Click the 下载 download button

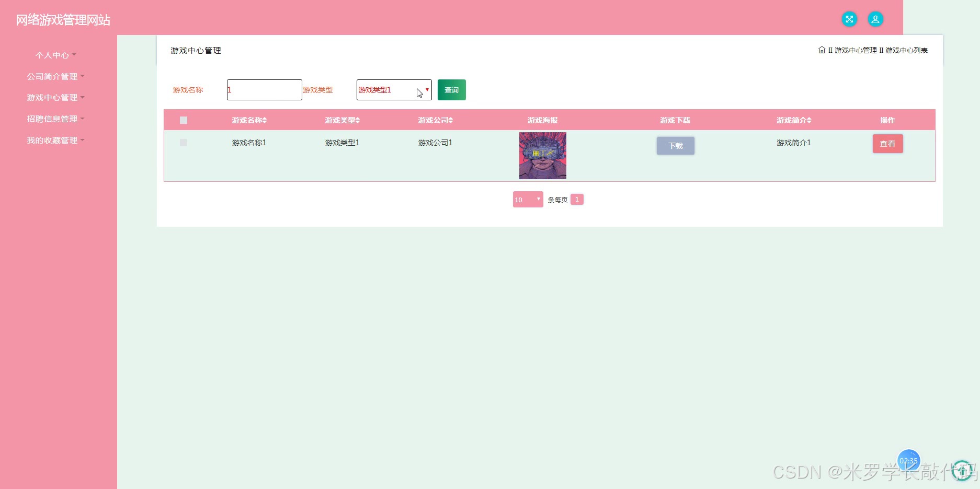click(x=676, y=146)
